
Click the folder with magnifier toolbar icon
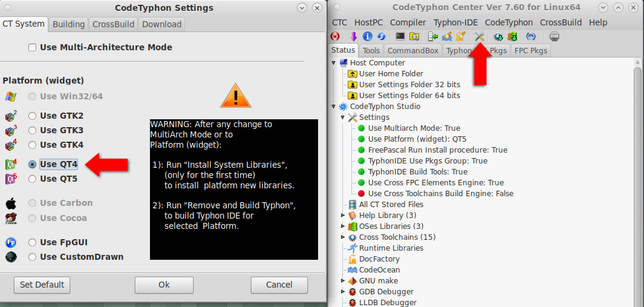click(414, 36)
